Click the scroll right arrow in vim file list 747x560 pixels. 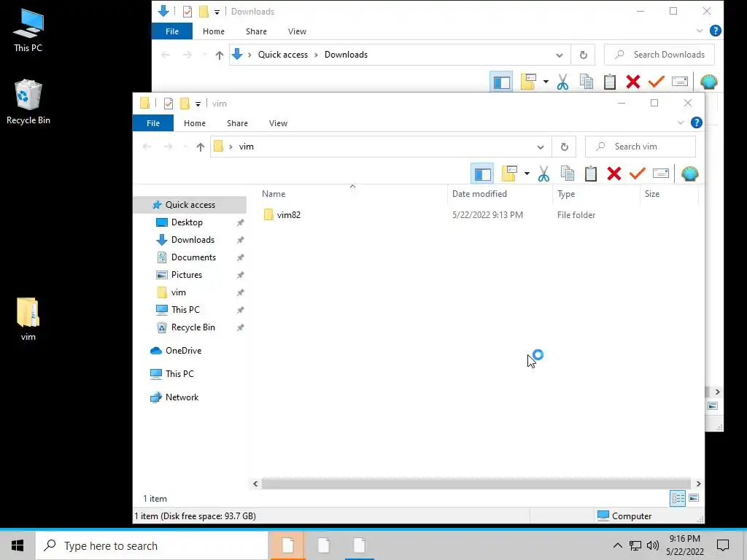coord(698,484)
